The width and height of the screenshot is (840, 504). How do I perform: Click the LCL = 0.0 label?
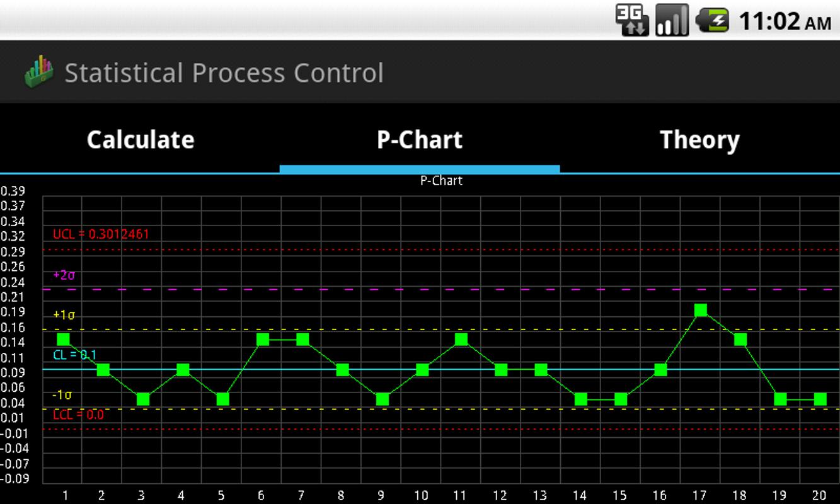78,415
